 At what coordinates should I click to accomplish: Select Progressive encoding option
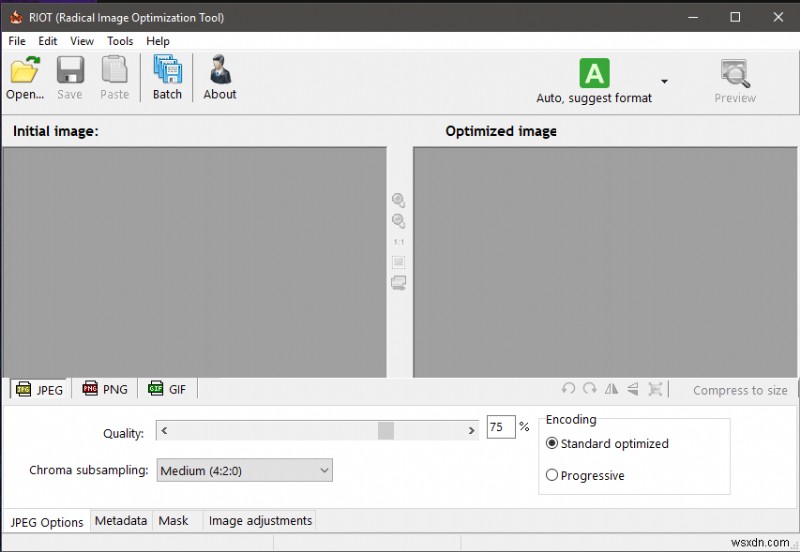pyautogui.click(x=552, y=475)
